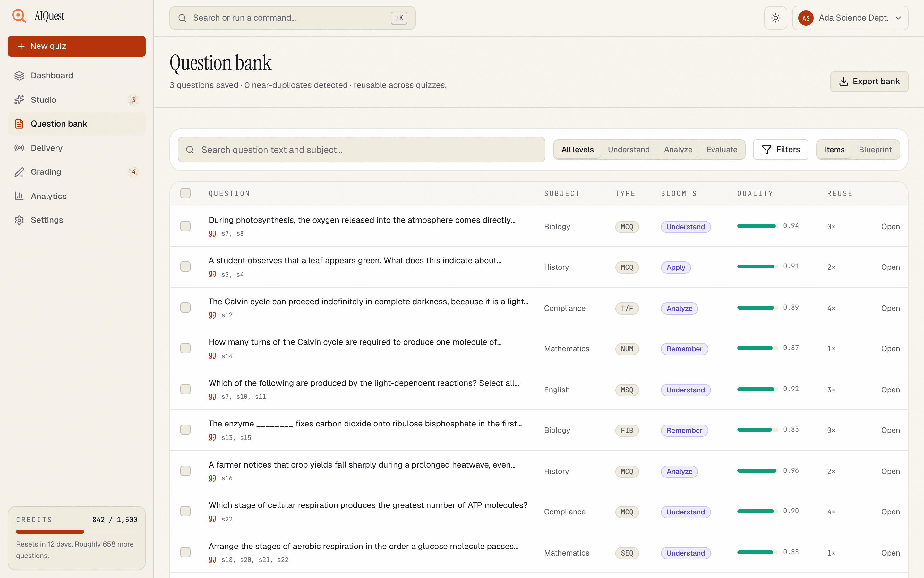Click the Grading badge showing 4
924x578 pixels.
(133, 172)
